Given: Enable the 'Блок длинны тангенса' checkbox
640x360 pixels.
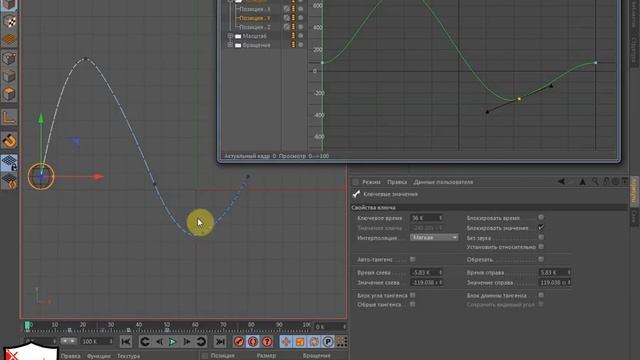Looking at the screenshot, I should pyautogui.click(x=541, y=295).
